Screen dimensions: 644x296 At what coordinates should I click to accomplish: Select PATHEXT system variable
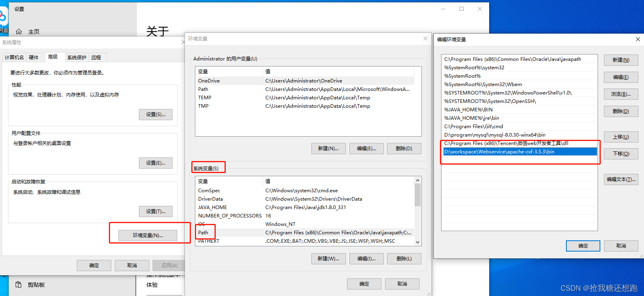(x=305, y=241)
